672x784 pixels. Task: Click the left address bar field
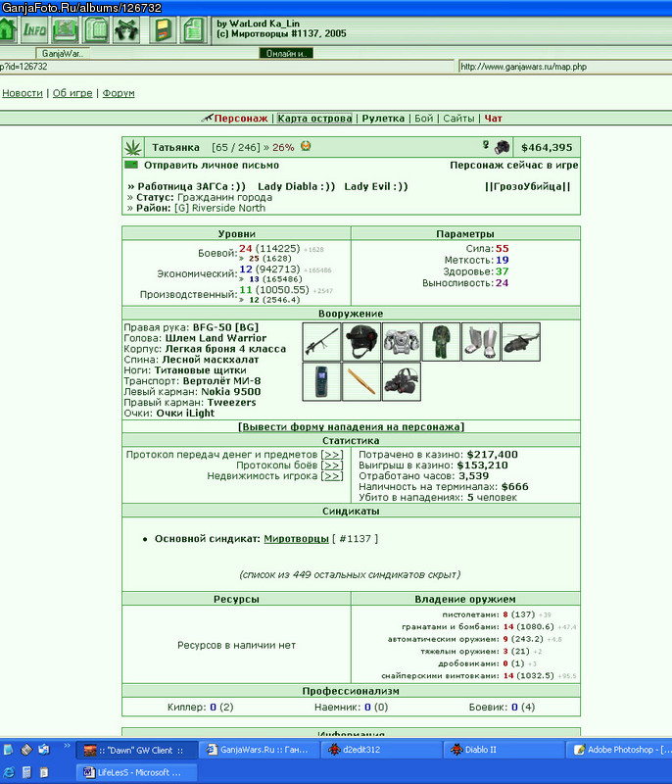point(226,67)
